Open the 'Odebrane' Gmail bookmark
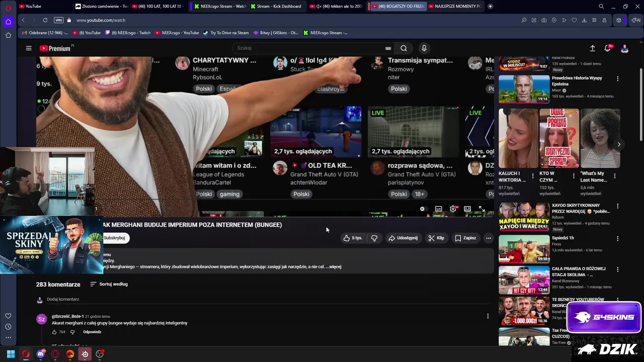The width and height of the screenshot is (644, 362). (x=45, y=33)
